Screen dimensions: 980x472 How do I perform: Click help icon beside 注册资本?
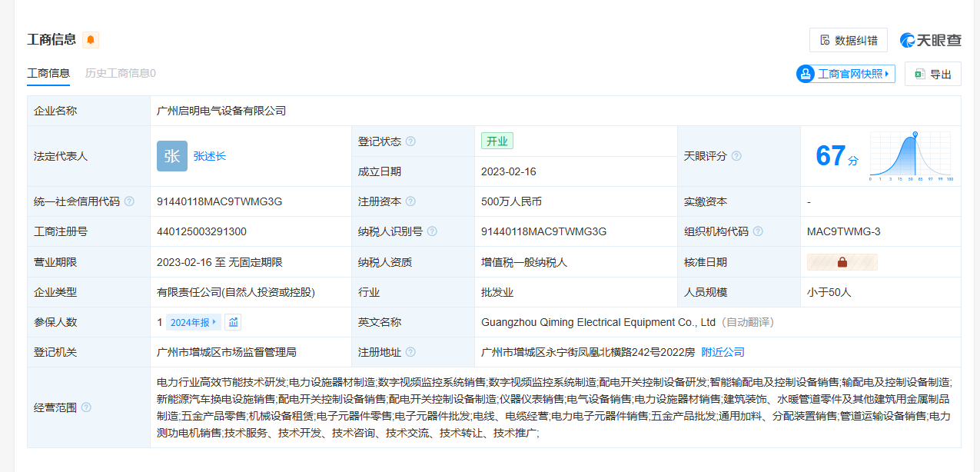[410, 201]
